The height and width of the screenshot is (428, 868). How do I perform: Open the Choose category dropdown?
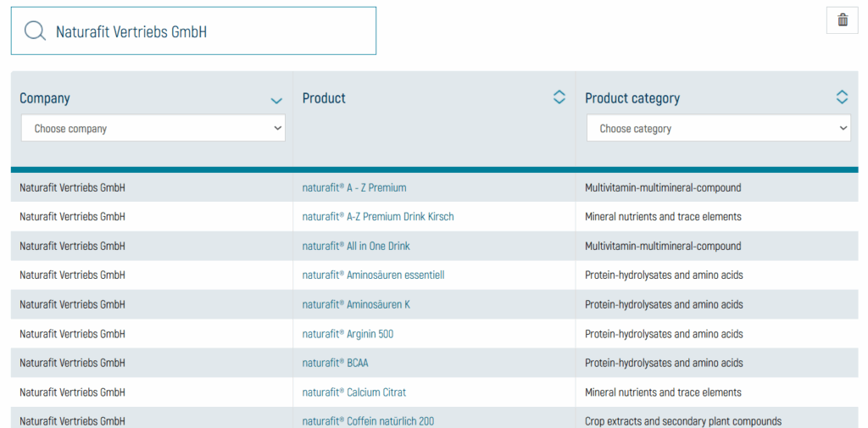tap(719, 128)
